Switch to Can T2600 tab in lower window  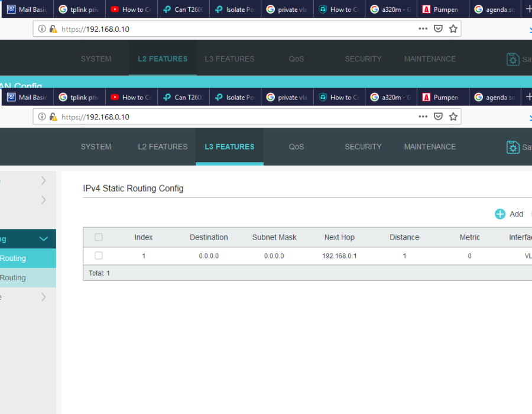point(183,97)
